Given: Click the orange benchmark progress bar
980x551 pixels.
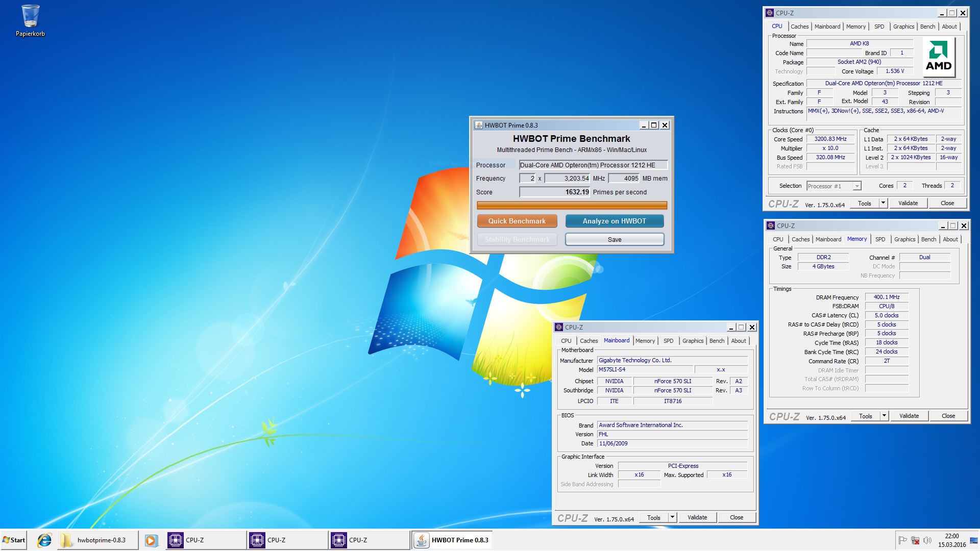Looking at the screenshot, I should 572,205.
